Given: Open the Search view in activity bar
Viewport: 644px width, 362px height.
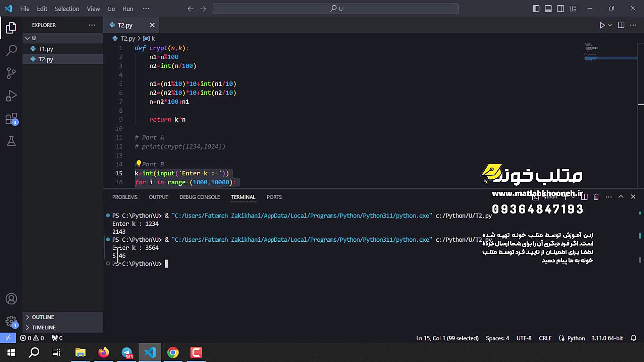Looking at the screenshot, I should [x=11, y=51].
